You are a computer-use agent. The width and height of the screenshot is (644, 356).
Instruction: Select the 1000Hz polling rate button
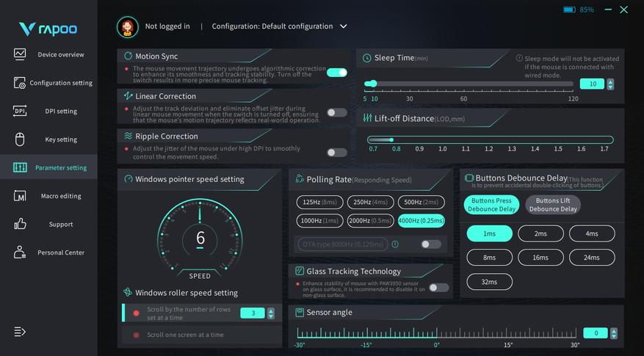[x=319, y=220]
